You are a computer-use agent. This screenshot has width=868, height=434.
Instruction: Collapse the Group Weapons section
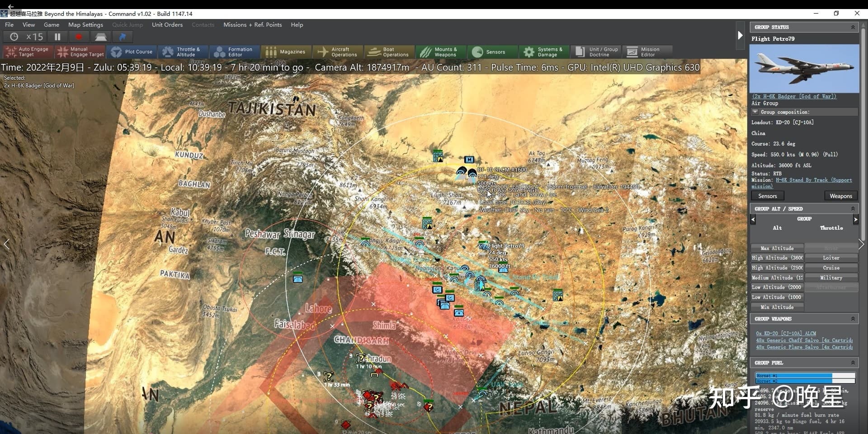pos(853,319)
